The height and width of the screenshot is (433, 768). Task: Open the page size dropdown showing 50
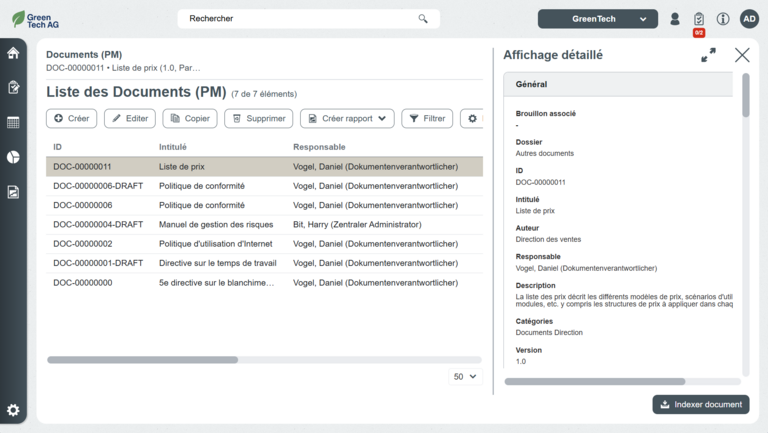pos(465,377)
